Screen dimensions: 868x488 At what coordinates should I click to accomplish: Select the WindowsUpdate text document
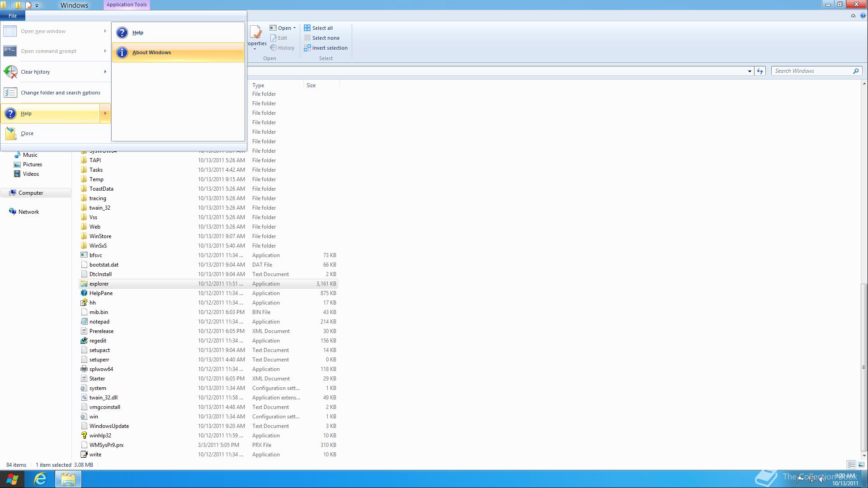(x=208, y=426)
